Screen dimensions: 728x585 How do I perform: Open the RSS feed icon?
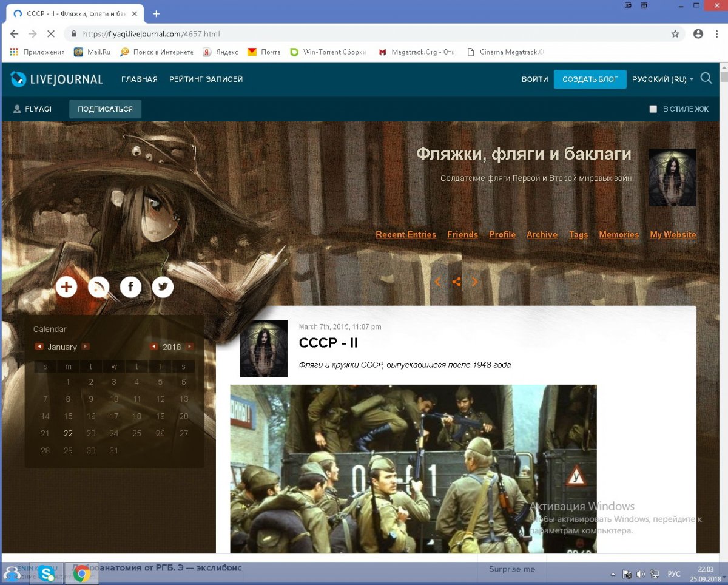tap(99, 286)
